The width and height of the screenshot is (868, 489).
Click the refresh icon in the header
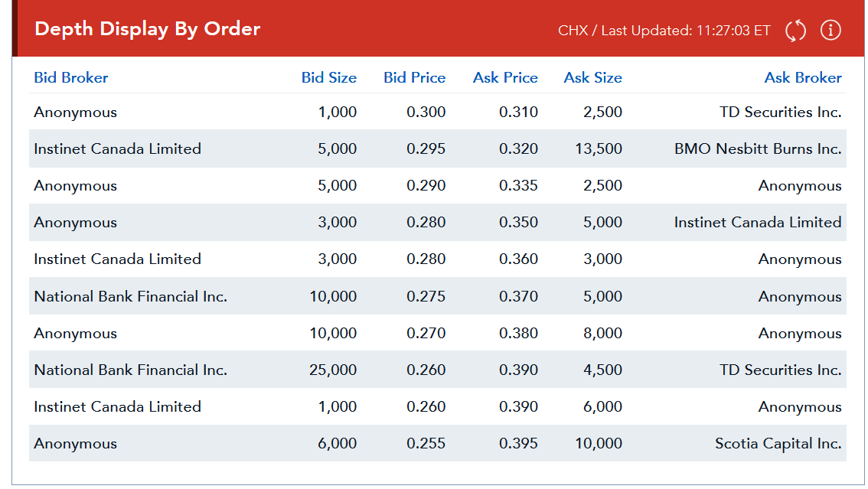795,31
